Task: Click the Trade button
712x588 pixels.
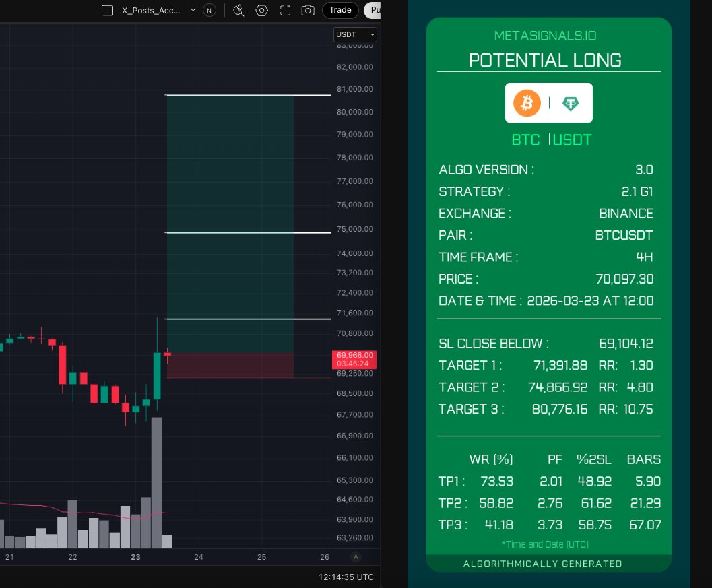Action: 340,10
